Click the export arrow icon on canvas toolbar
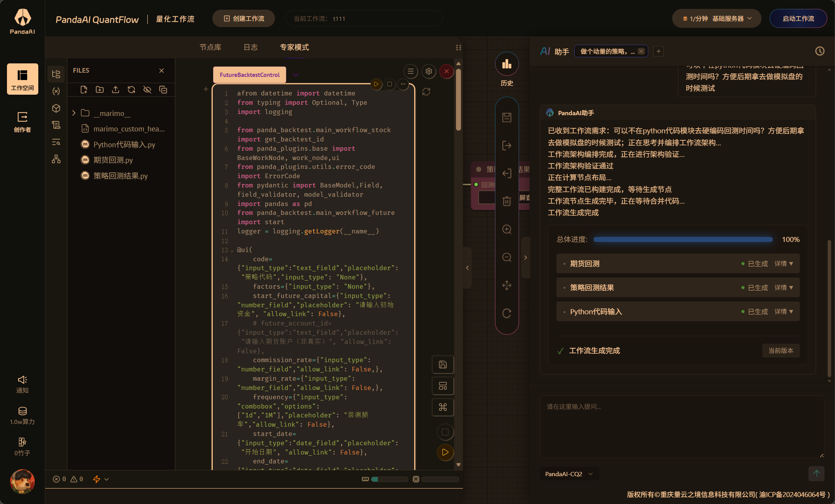 [x=507, y=145]
